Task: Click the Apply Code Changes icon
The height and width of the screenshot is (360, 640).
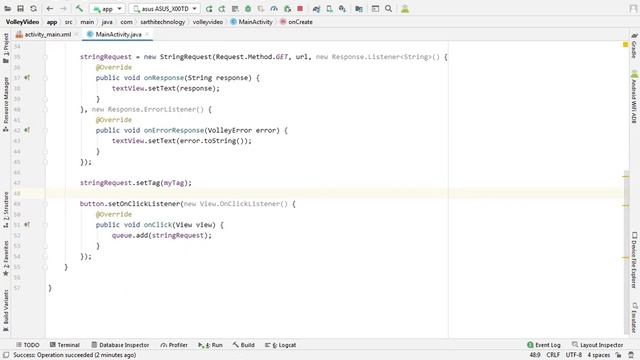Action: pyautogui.click(x=235, y=9)
